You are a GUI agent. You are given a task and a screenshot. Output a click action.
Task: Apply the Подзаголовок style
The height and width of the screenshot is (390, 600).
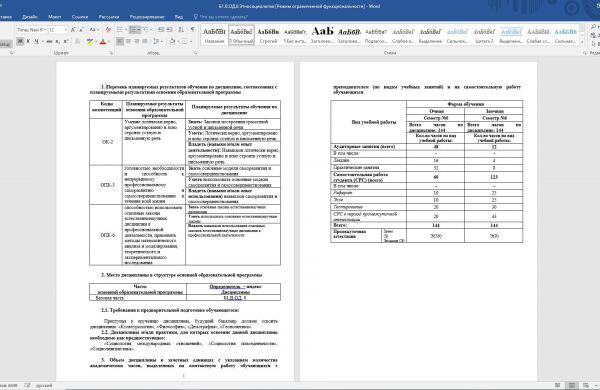376,35
